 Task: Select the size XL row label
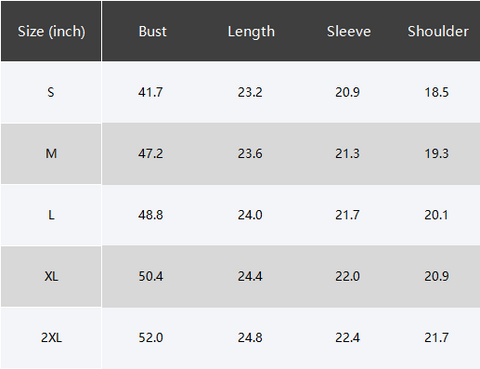point(51,276)
